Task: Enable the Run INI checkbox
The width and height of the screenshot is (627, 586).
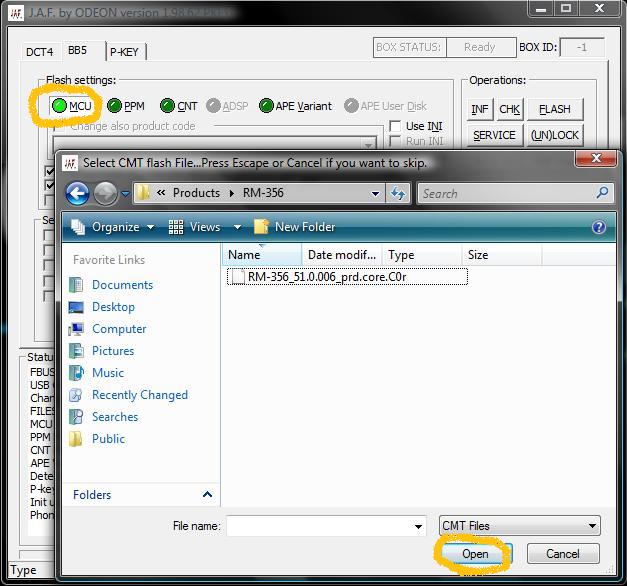Action: (x=395, y=141)
